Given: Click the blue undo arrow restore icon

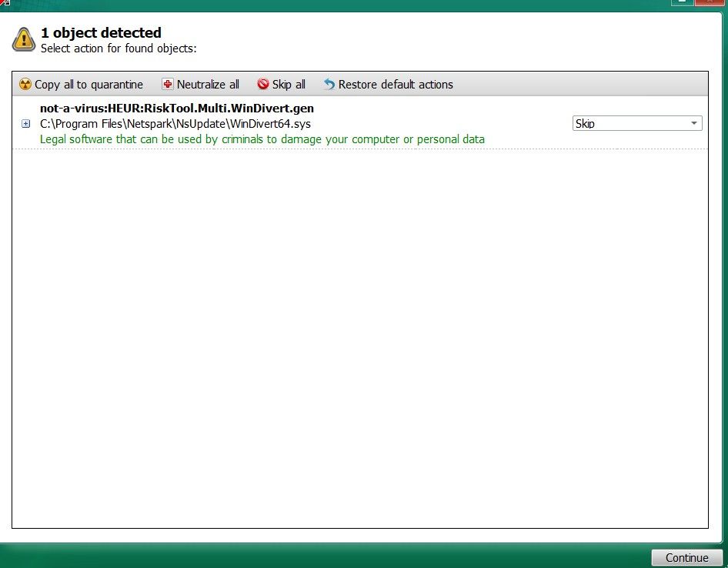Looking at the screenshot, I should coord(329,84).
